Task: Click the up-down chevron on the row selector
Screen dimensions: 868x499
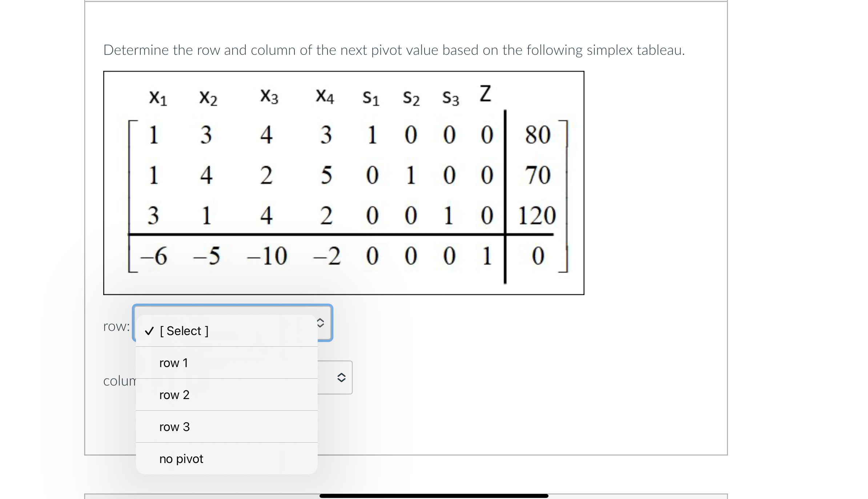Action: tap(320, 323)
